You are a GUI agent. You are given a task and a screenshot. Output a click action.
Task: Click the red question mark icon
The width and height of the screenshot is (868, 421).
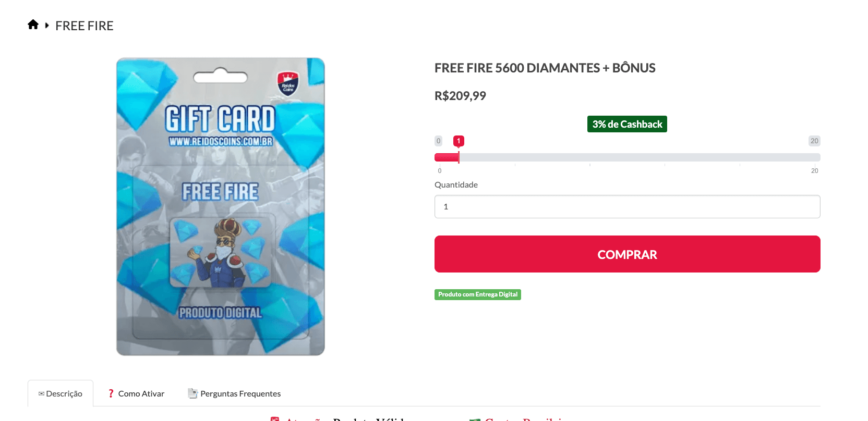coord(111,393)
